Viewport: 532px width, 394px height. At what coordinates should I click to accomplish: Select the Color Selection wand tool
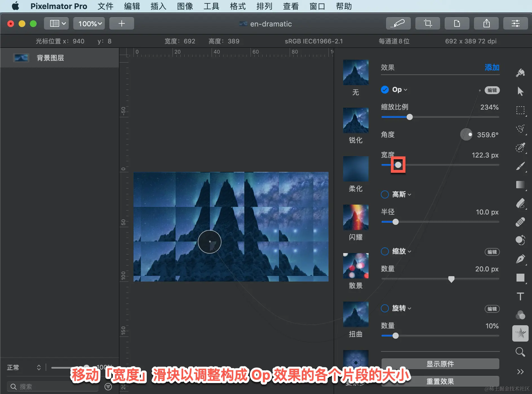pos(520,147)
